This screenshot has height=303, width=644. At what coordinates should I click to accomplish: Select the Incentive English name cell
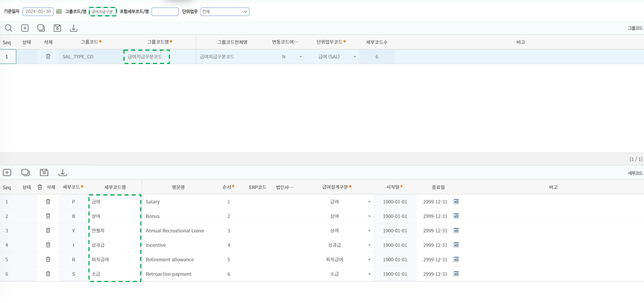pos(178,245)
